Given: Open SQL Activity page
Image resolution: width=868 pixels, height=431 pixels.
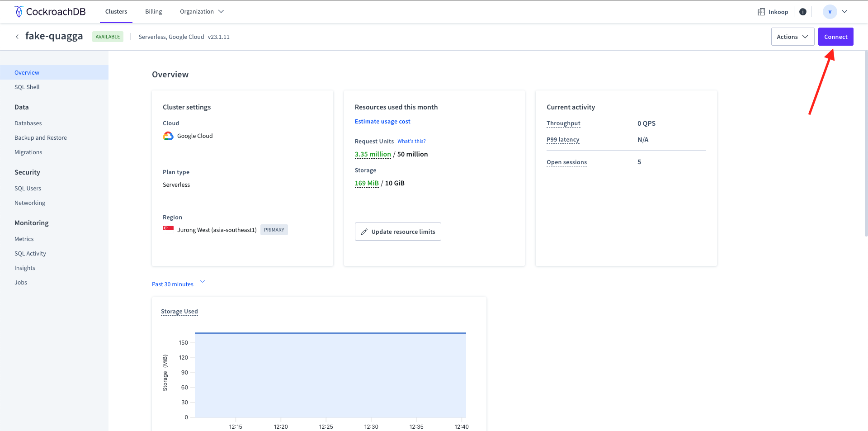Looking at the screenshot, I should (x=30, y=253).
